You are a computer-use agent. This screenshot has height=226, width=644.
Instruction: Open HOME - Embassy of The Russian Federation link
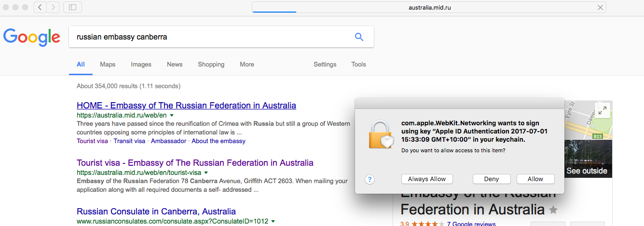[x=186, y=106]
